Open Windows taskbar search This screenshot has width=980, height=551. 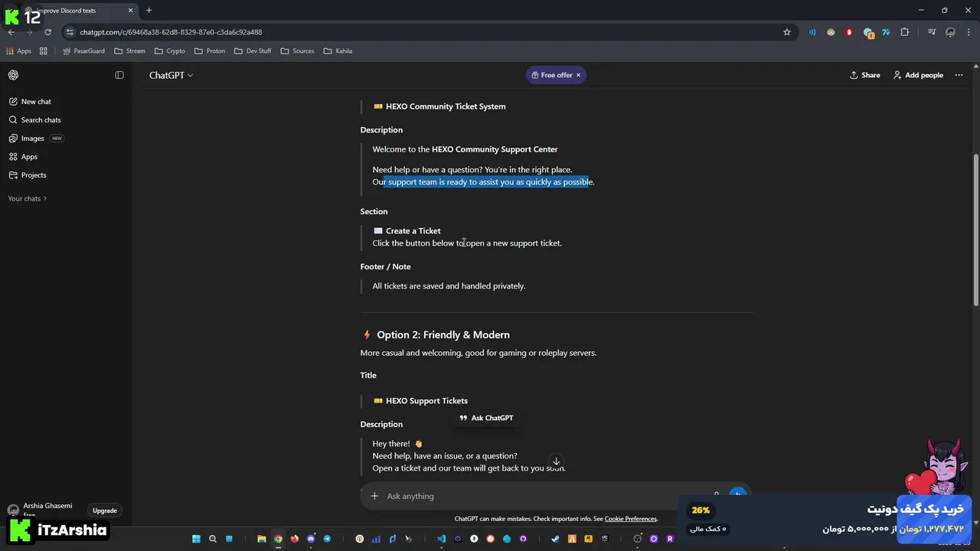point(213,539)
